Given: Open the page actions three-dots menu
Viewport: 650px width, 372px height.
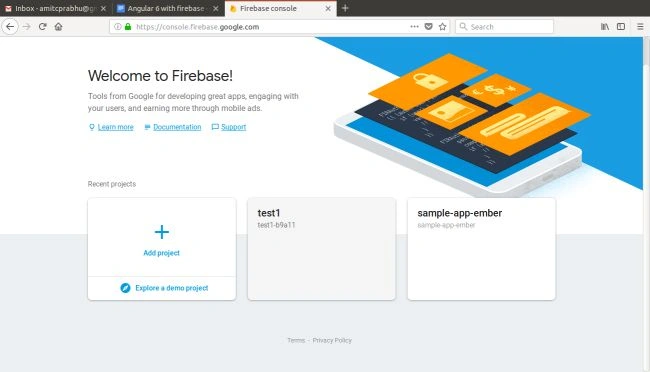Looking at the screenshot, I should 414,27.
